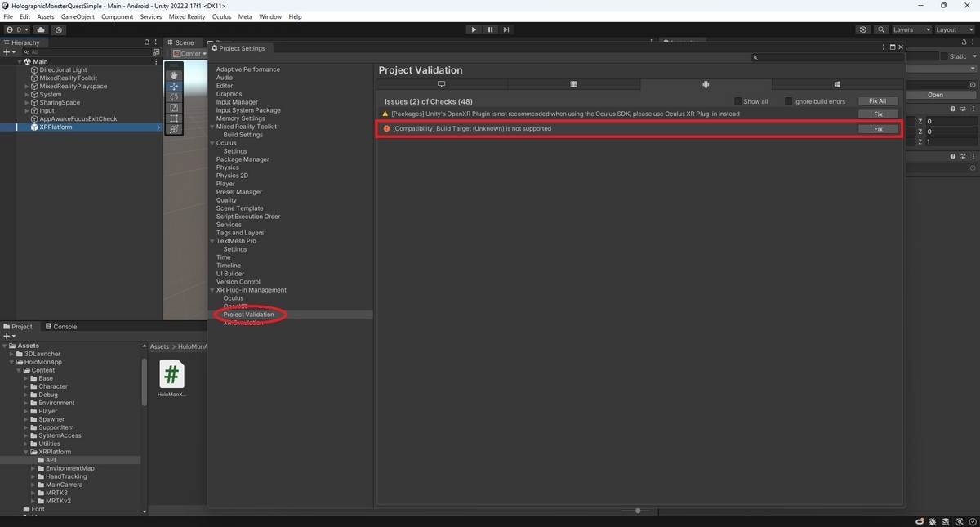980x527 pixels.
Task: Click Project Settings search field
Action: pyautogui.click(x=828, y=57)
